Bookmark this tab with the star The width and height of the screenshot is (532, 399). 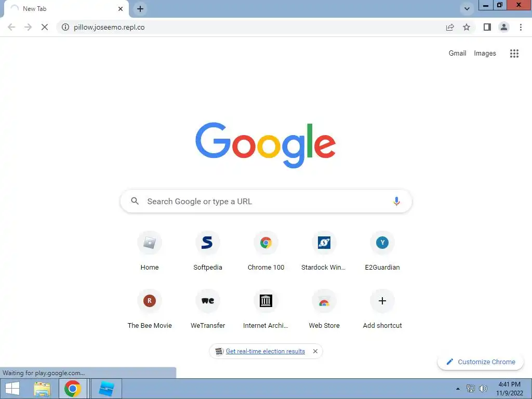click(467, 27)
